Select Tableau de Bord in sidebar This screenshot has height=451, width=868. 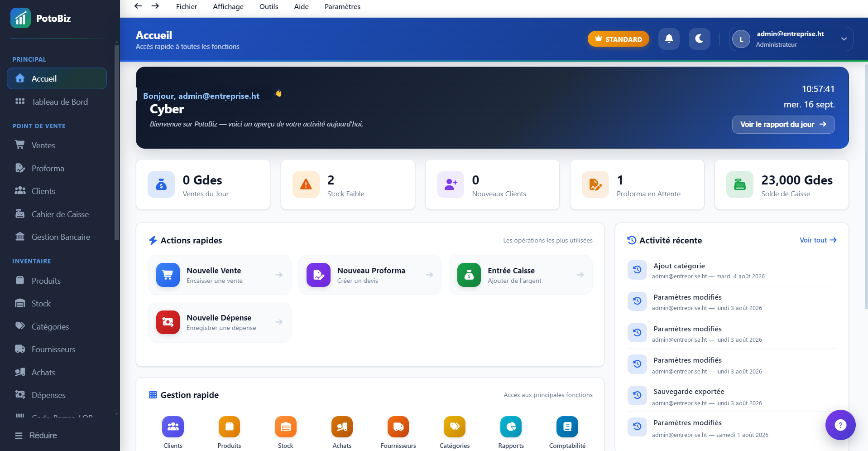[57, 102]
